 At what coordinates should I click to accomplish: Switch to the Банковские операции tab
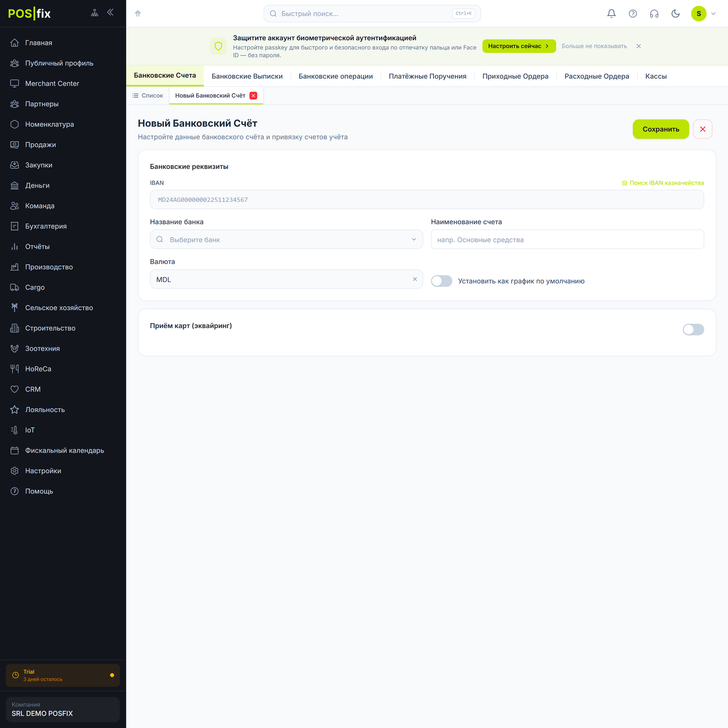[336, 76]
